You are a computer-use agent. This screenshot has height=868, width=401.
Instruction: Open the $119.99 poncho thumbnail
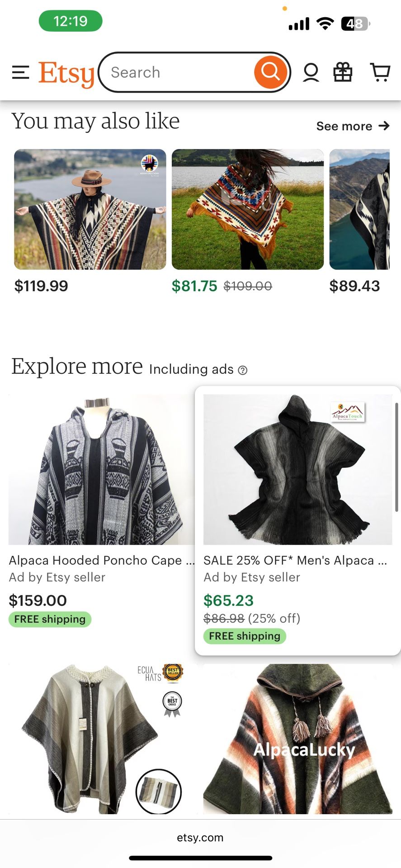coord(90,209)
